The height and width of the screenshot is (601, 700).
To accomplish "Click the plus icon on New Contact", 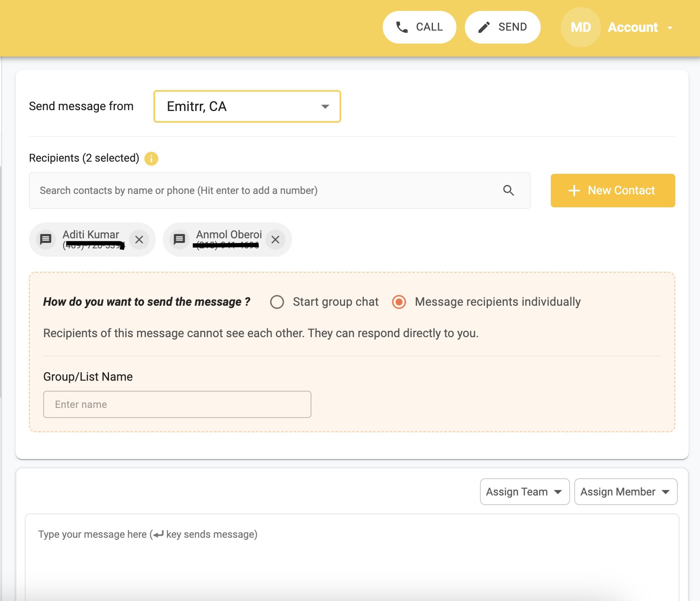I will tap(574, 191).
